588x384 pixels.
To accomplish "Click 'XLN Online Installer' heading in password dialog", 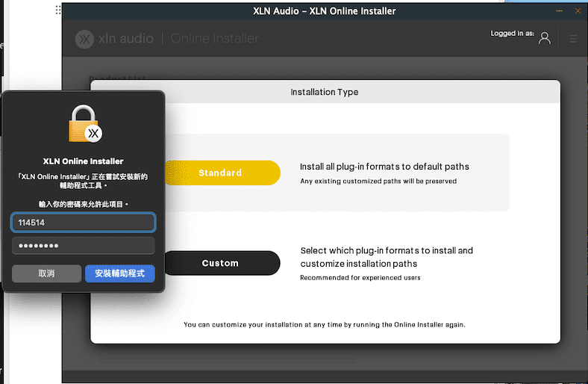I will click(x=83, y=161).
